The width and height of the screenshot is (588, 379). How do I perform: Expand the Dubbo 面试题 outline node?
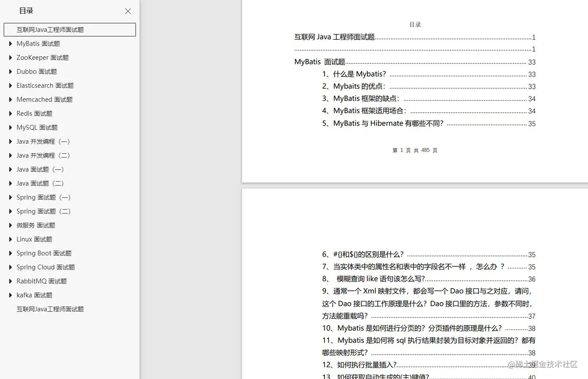(x=10, y=72)
